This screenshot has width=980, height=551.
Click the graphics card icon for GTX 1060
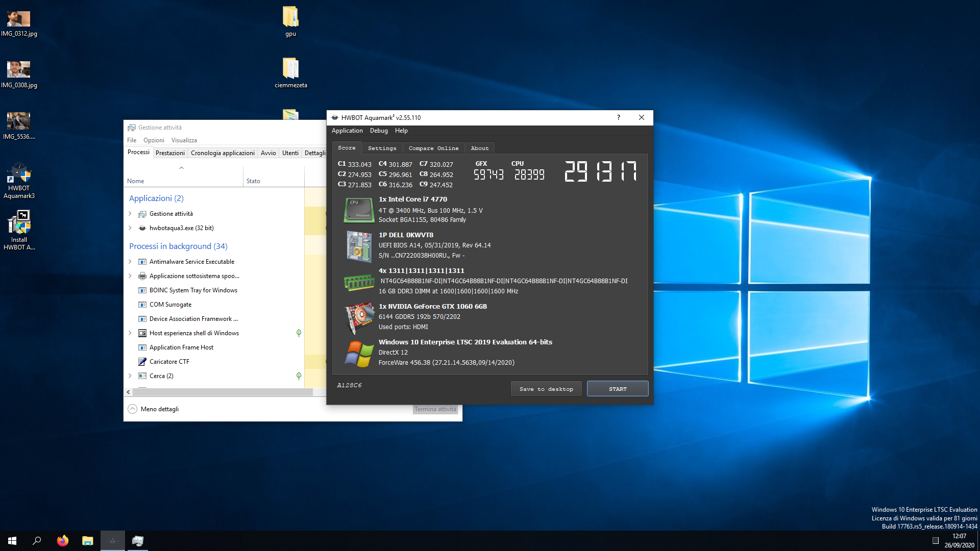359,317
